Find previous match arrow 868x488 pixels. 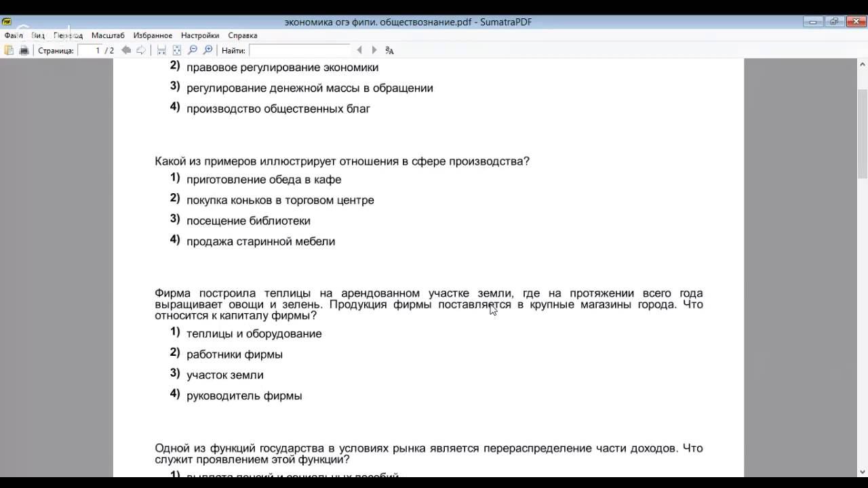(x=359, y=50)
